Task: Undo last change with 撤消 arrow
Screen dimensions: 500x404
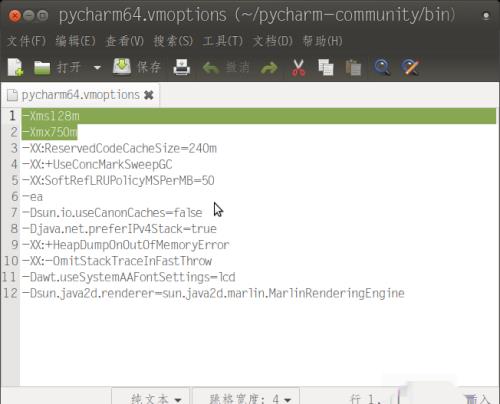Action: (x=210, y=68)
